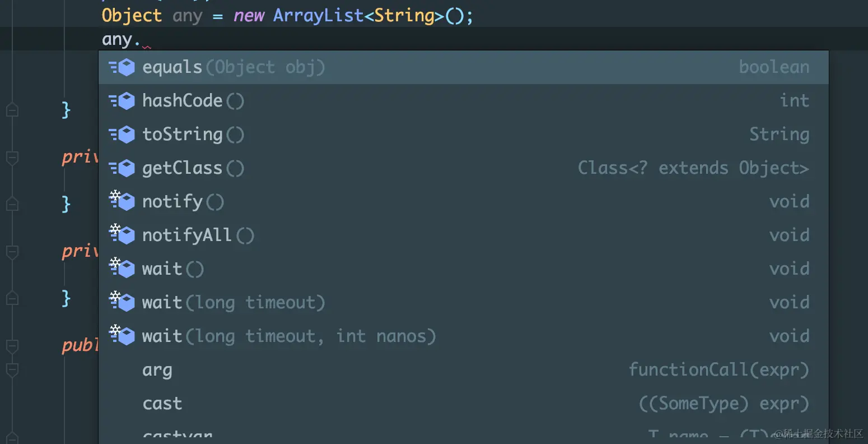Viewport: 868px width, 444px height.
Task: Click the icon next to notifyAll()
Action: (x=122, y=235)
